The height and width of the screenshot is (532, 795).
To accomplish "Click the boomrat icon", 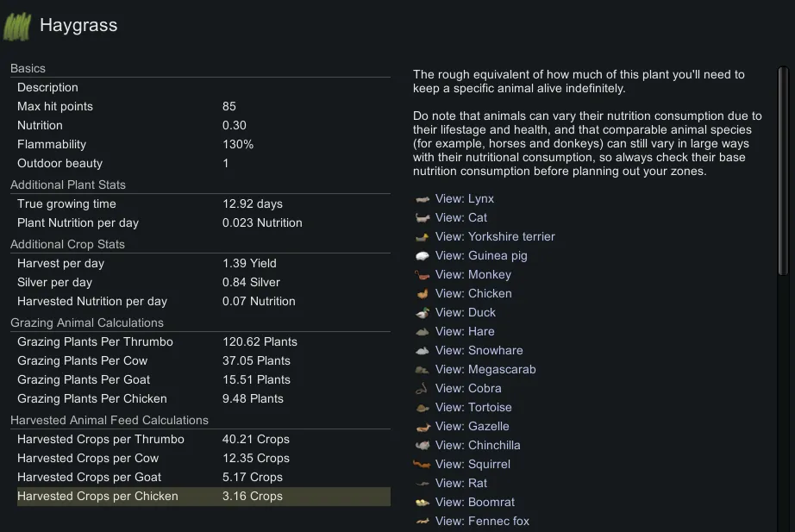I will click(423, 503).
